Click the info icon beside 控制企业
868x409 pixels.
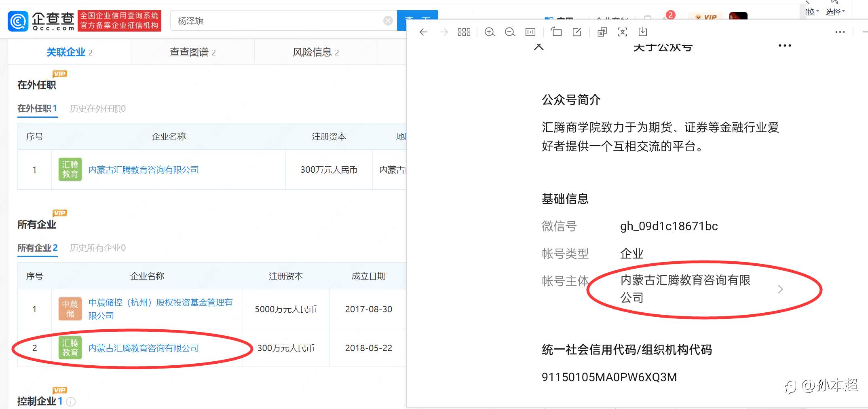pos(71,402)
